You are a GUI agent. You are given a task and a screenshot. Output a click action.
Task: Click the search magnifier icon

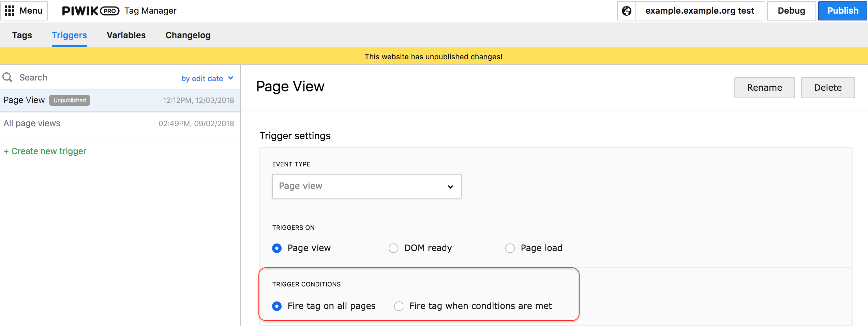tap(7, 77)
